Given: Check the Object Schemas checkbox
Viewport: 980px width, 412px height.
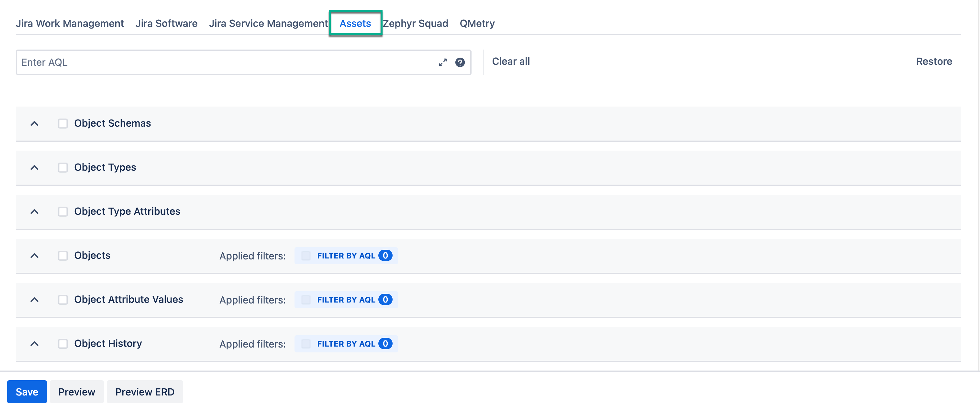Looking at the screenshot, I should point(63,123).
